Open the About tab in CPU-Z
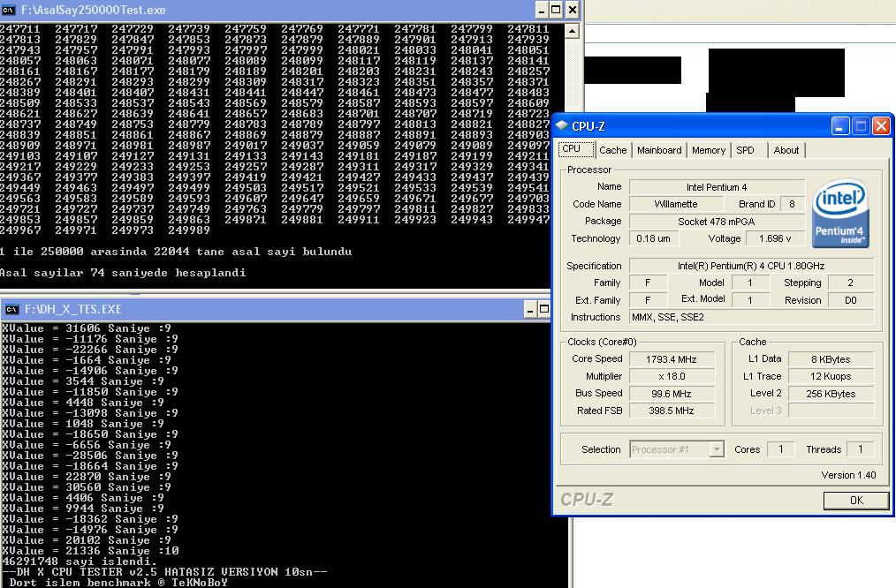Screen dimensions: 896x588 tap(786, 150)
